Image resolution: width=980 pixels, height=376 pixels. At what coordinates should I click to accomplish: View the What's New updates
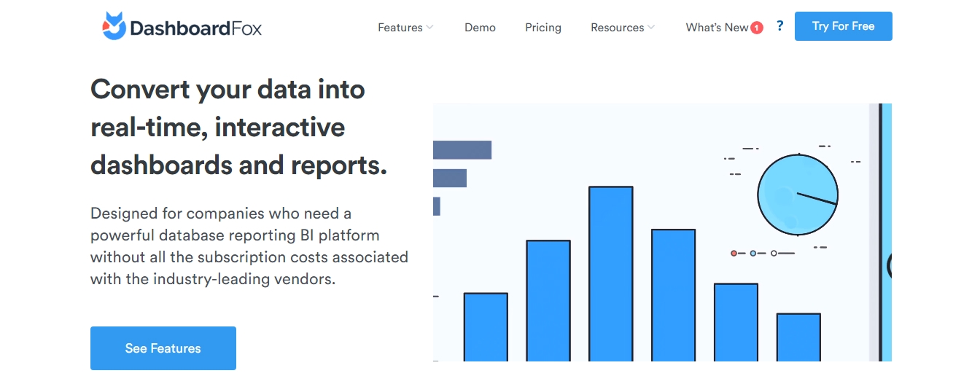click(717, 28)
